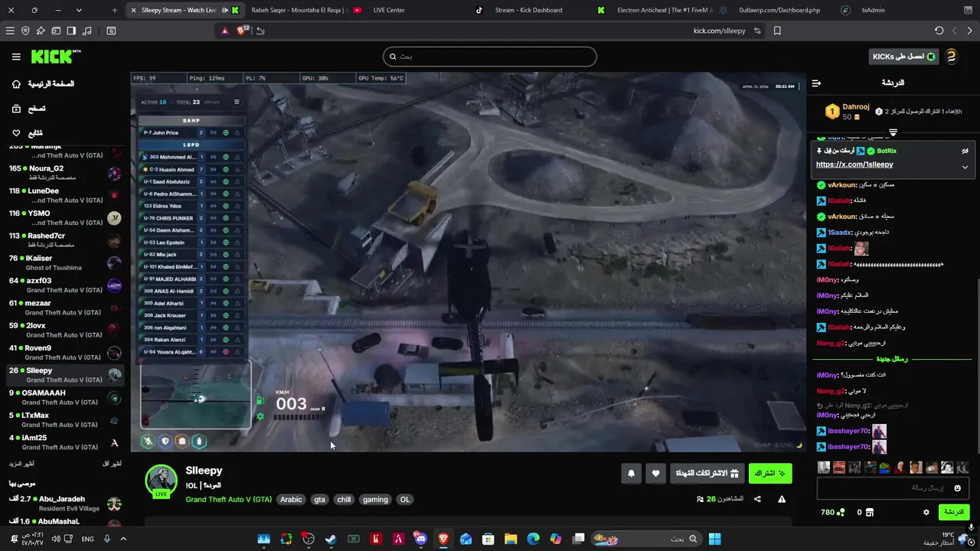Open emoji picker in chat input
The height and width of the screenshot is (551, 980).
957,488
